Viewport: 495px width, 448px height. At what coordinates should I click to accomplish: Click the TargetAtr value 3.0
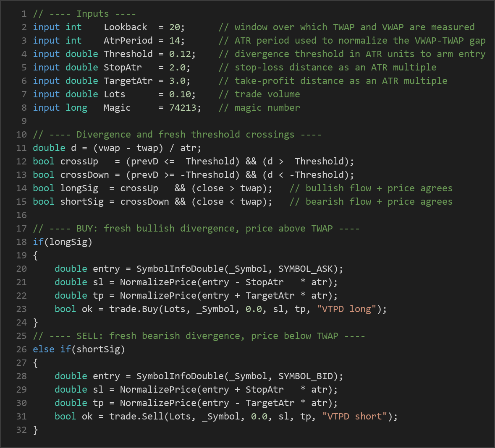(177, 81)
